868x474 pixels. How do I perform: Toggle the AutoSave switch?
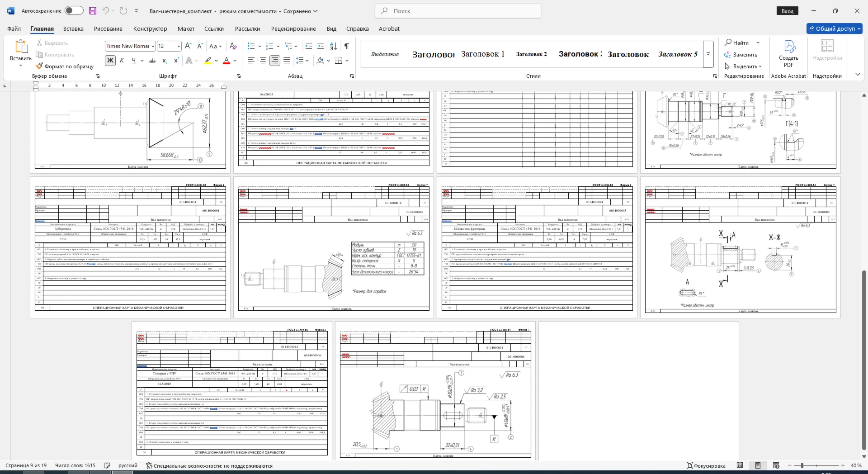[x=74, y=11]
